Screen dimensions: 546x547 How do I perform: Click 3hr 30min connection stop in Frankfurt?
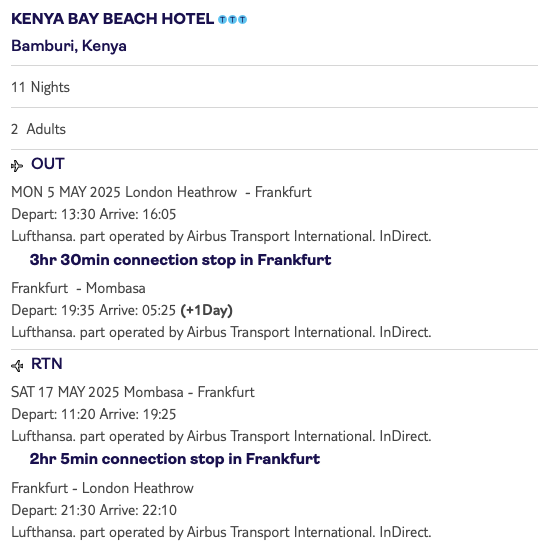pos(180,260)
